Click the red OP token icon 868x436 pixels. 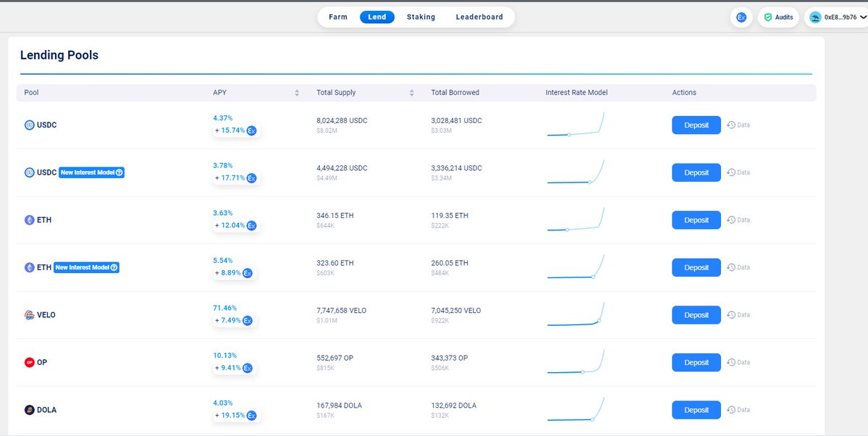30,362
